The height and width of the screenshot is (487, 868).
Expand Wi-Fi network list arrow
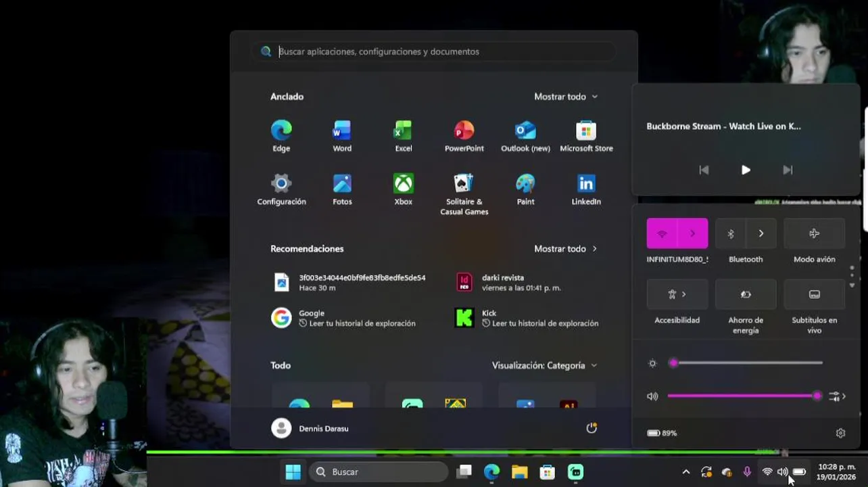693,233
